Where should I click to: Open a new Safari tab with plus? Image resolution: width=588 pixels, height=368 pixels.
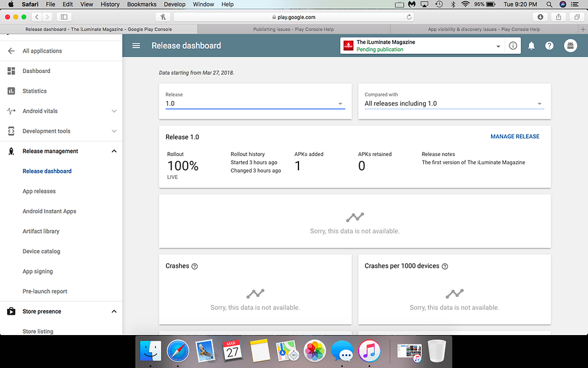[x=583, y=29]
